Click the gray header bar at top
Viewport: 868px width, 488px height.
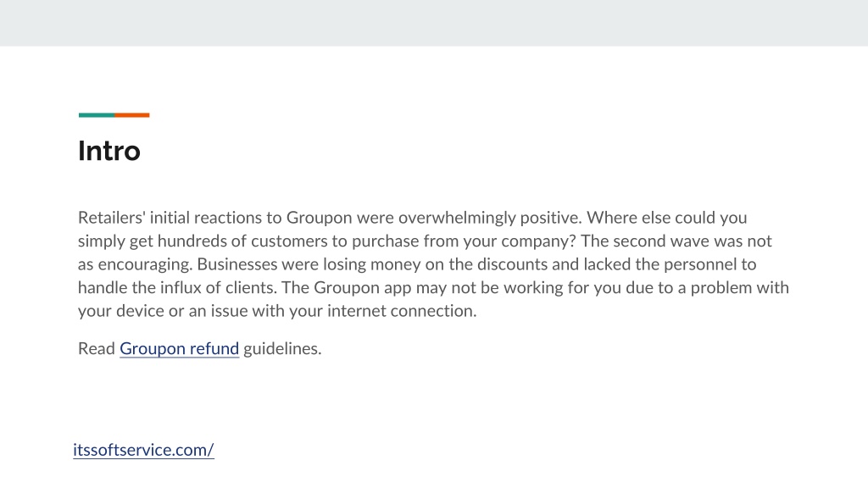click(x=434, y=23)
